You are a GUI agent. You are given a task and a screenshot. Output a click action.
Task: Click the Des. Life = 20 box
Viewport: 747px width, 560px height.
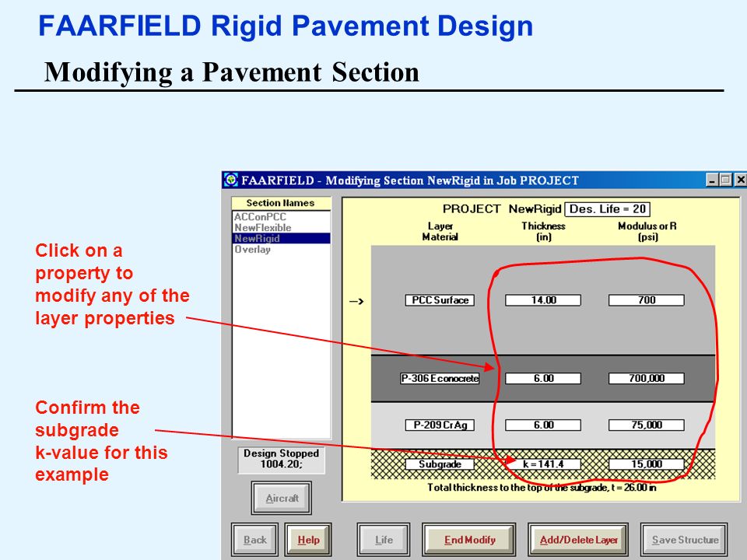[x=607, y=209]
